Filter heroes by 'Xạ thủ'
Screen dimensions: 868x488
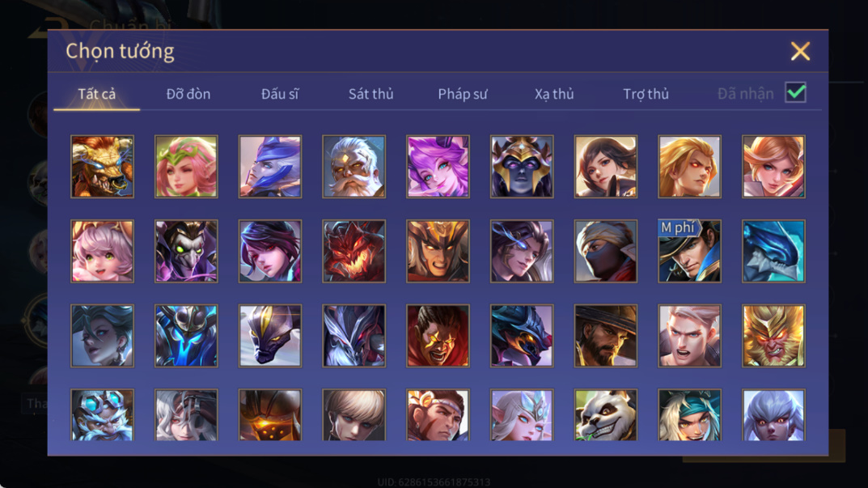point(554,94)
